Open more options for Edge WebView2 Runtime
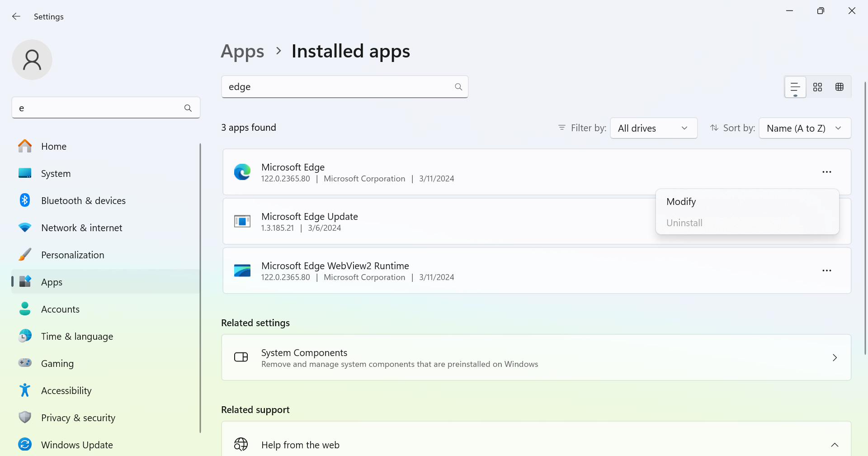The width and height of the screenshot is (868, 456). [827, 271]
